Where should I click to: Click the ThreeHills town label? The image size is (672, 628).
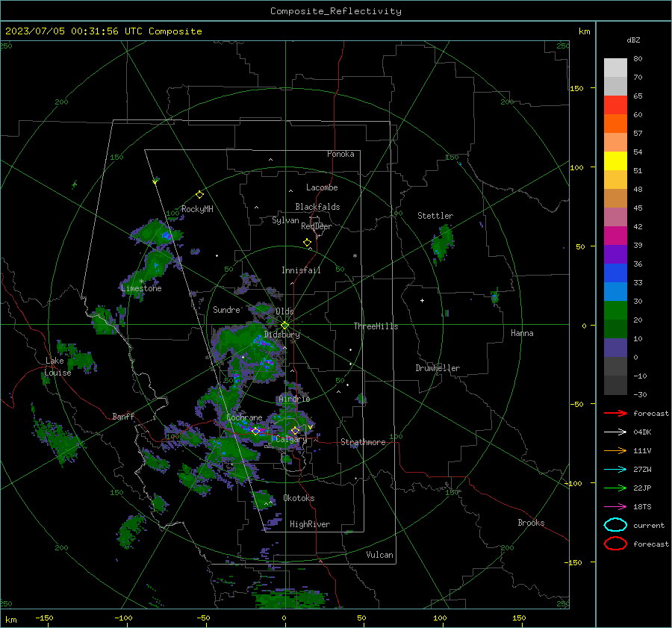tap(376, 326)
